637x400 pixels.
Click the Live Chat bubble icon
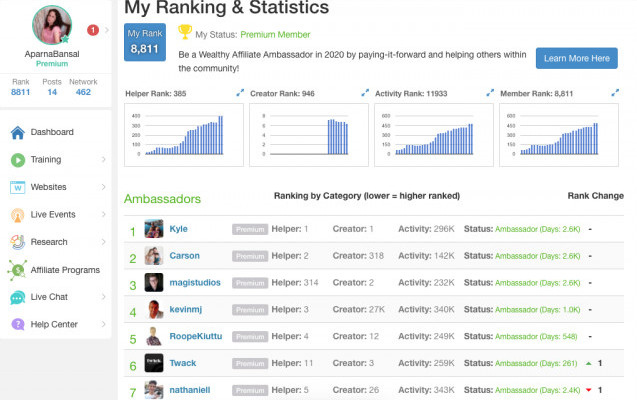tap(17, 297)
